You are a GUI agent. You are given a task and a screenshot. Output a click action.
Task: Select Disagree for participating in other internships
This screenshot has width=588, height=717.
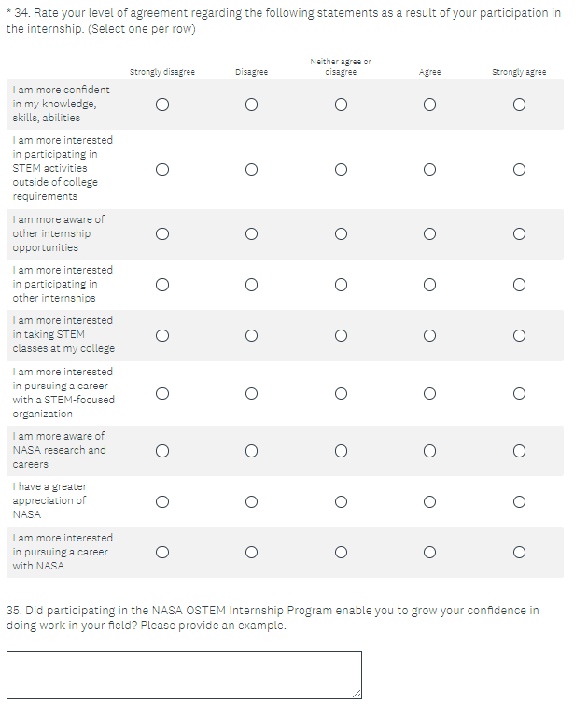(x=251, y=285)
